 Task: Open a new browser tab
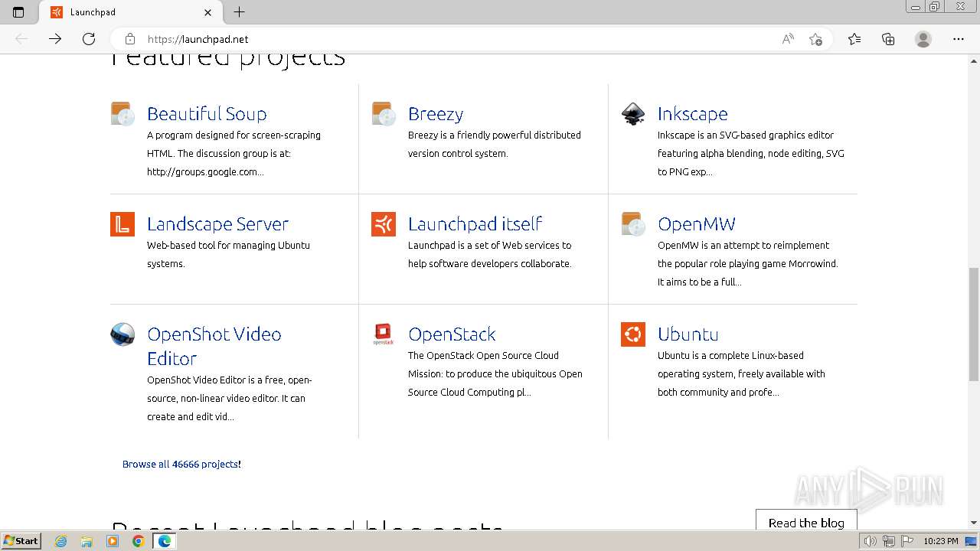[x=240, y=12]
